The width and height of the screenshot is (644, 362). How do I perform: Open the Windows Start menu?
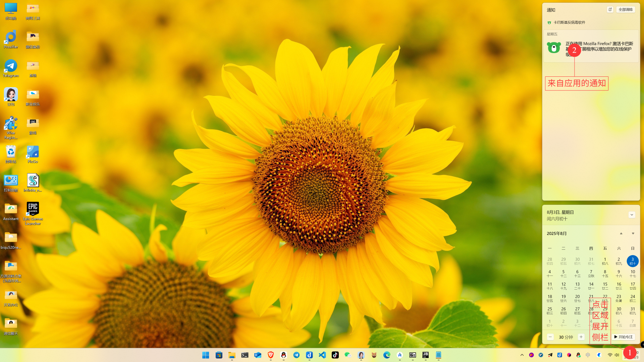[206, 355]
